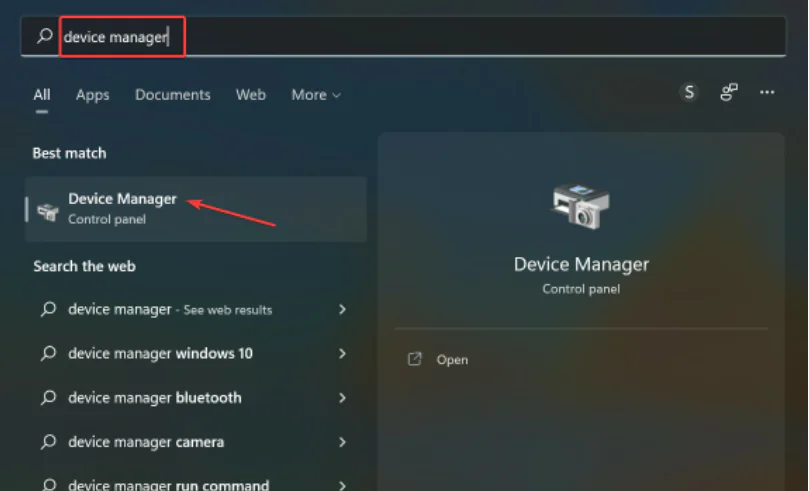Expand arrow beside 'device manager' web result

point(342,309)
